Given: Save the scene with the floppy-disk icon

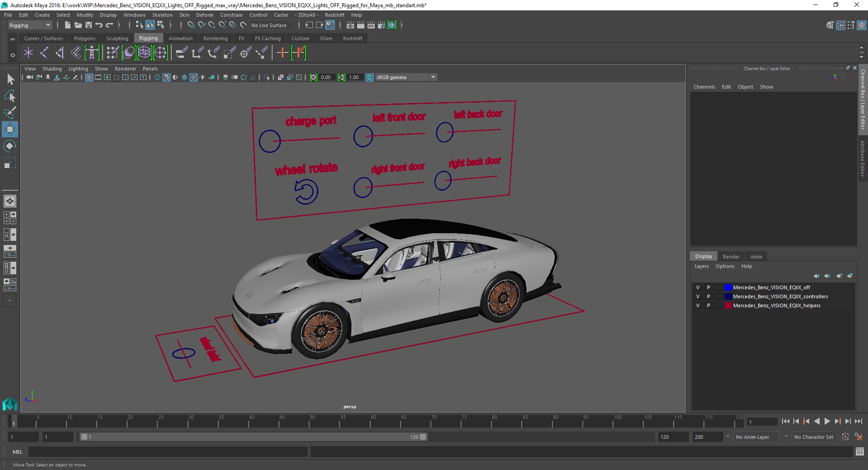Looking at the screenshot, I should (89, 25).
